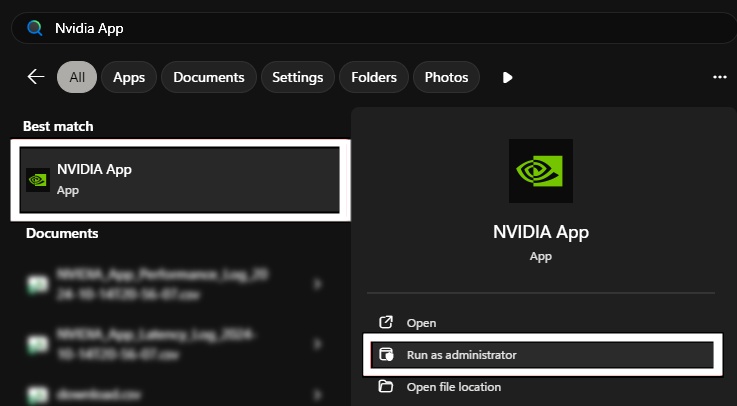Click the NVIDIA App title in details panel
Image resolution: width=737 pixels, height=406 pixels.
click(541, 232)
